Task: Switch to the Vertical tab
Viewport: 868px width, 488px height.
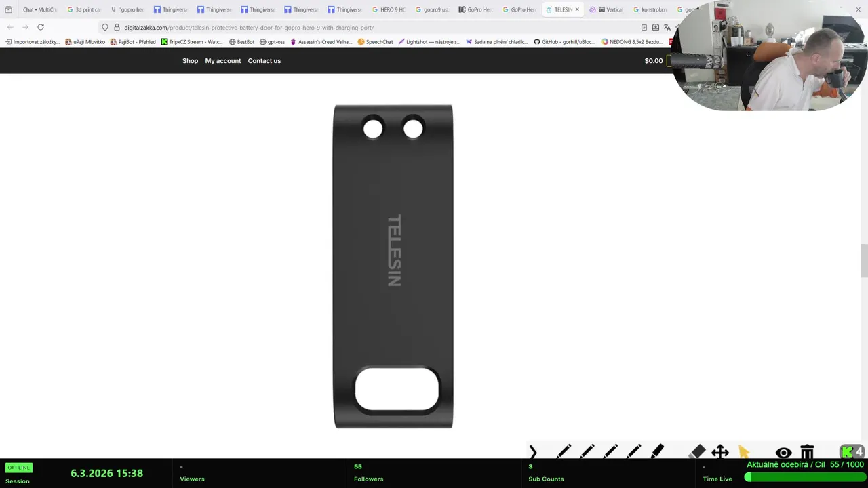Action: pyautogui.click(x=606, y=9)
